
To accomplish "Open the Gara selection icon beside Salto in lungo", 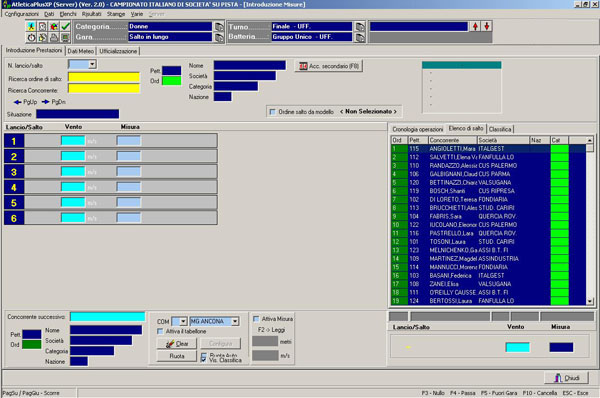I will [219, 37].
